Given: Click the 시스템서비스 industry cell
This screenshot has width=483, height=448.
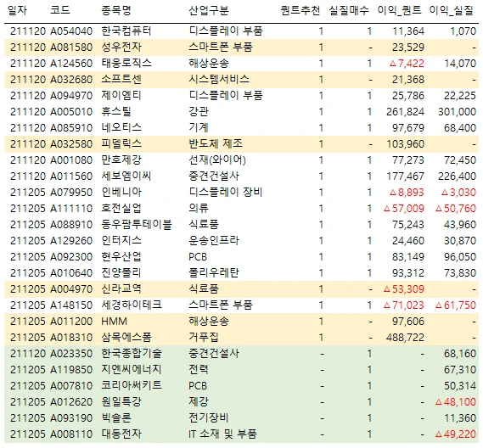Looking at the screenshot, I should [219, 79].
